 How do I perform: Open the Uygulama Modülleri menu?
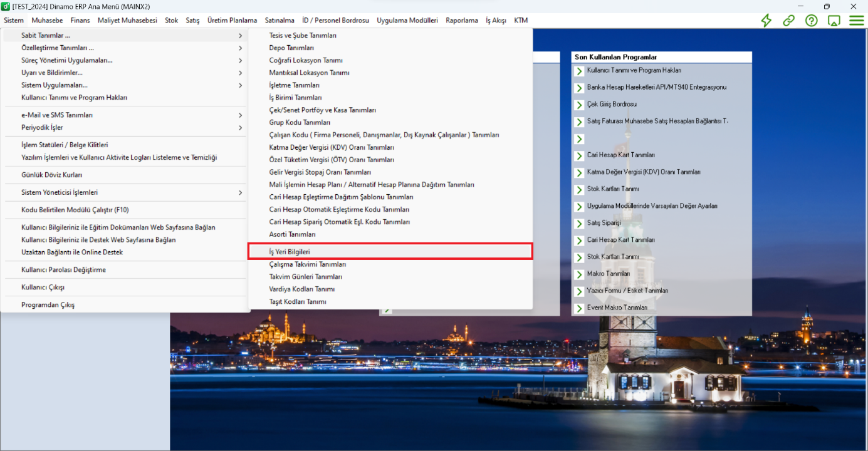pyautogui.click(x=407, y=20)
